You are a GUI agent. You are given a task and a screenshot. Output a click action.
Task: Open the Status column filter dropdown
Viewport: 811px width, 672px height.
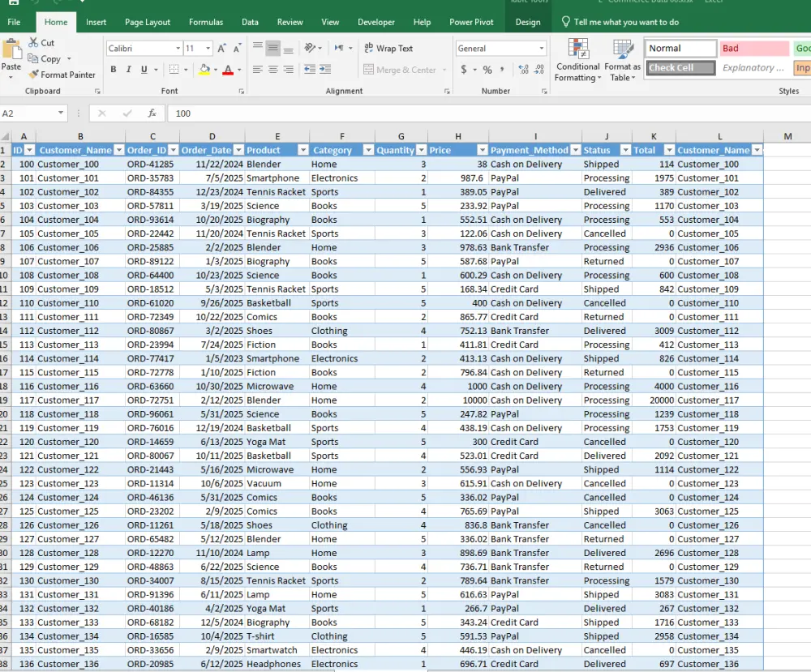click(625, 150)
